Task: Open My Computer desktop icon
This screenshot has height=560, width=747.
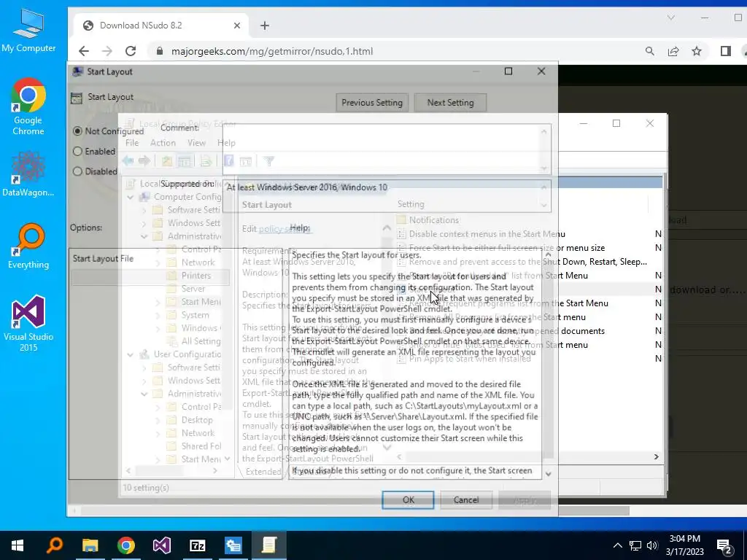Action: coord(28,31)
